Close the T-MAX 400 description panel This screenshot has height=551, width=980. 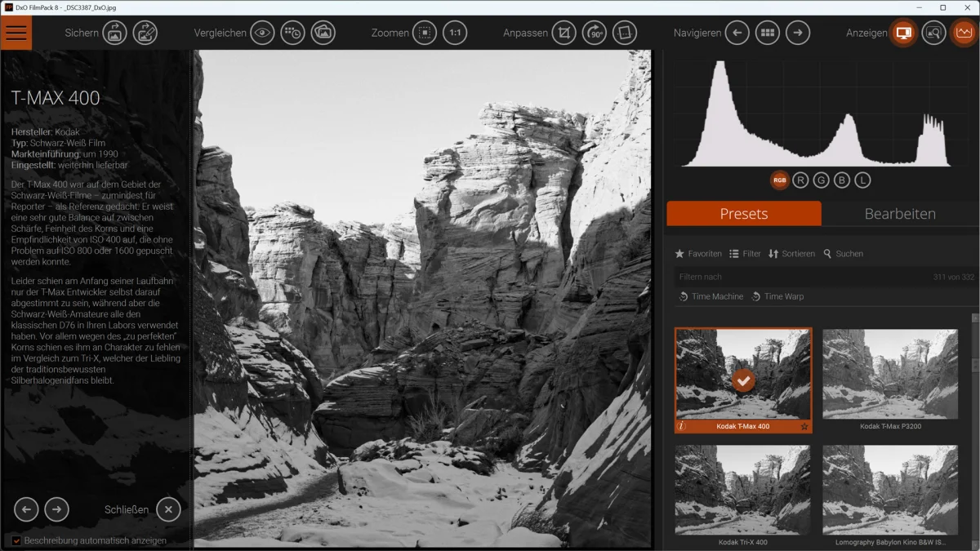[167, 509]
